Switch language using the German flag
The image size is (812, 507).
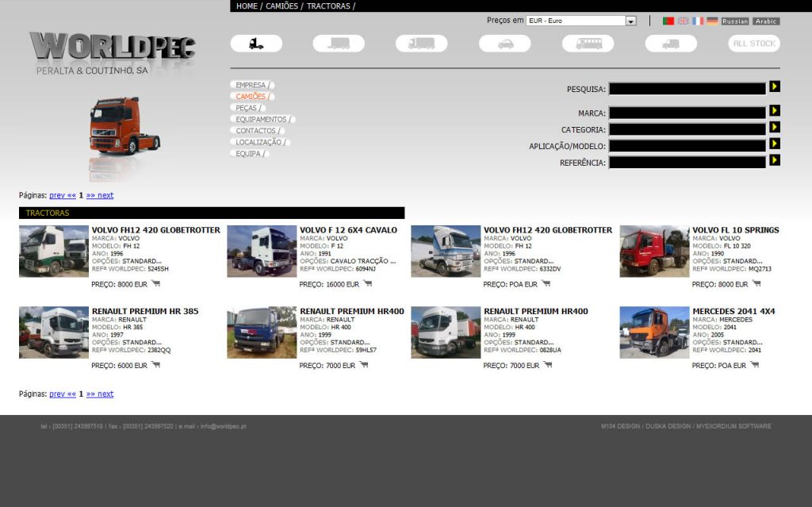tap(712, 21)
